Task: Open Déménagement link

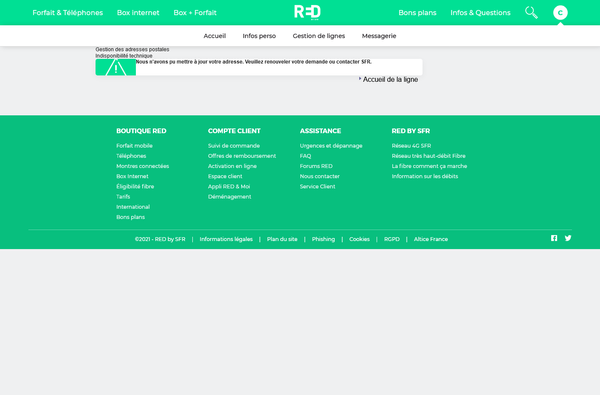Action: pyautogui.click(x=230, y=197)
